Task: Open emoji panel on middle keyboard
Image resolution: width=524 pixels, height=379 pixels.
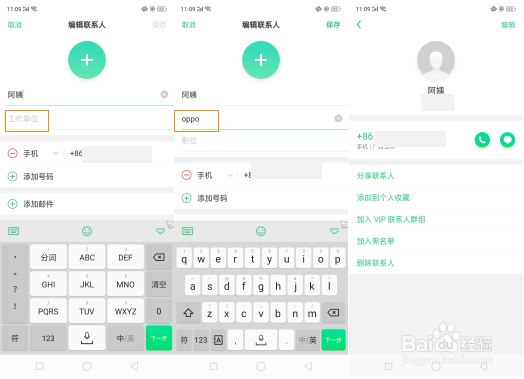Action: pyautogui.click(x=261, y=231)
